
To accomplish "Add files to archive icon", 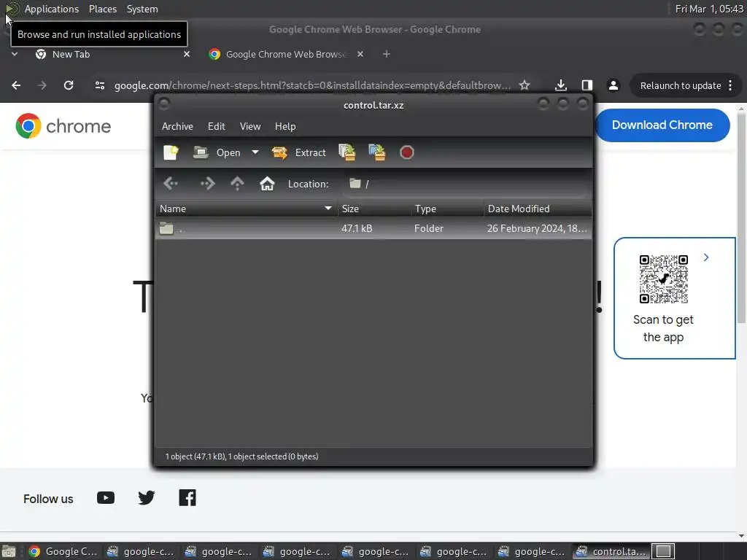I will 347,152.
